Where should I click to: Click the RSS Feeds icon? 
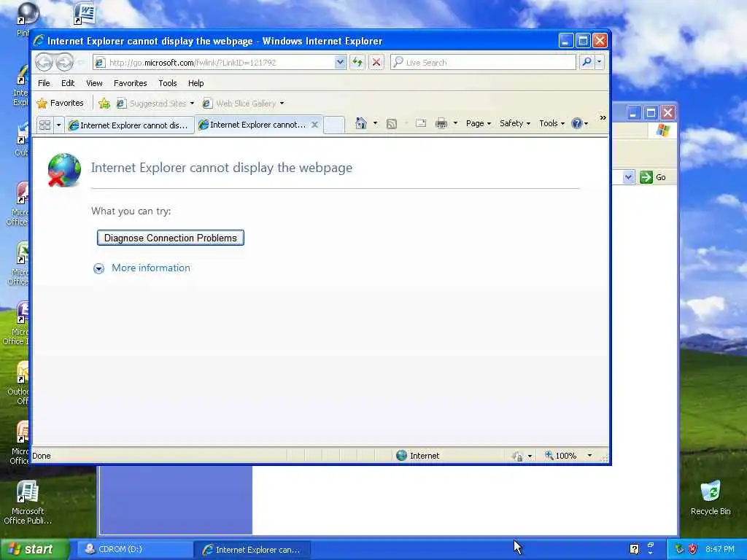click(x=392, y=124)
